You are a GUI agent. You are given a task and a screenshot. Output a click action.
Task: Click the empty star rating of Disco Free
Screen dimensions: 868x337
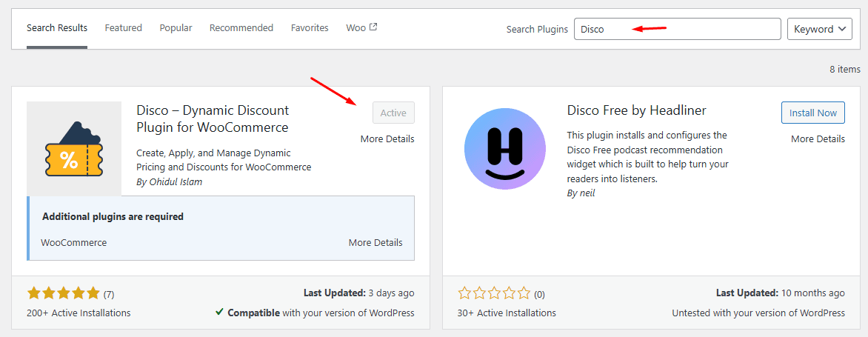494,293
